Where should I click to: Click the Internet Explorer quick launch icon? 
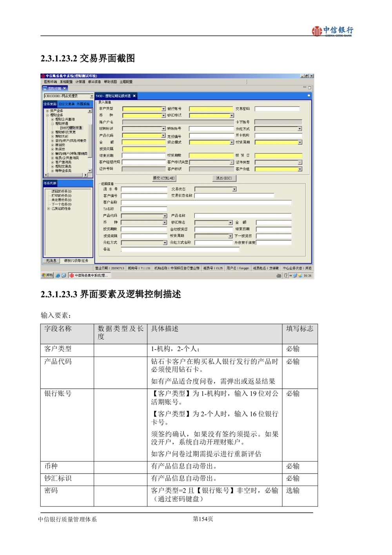tap(58, 276)
